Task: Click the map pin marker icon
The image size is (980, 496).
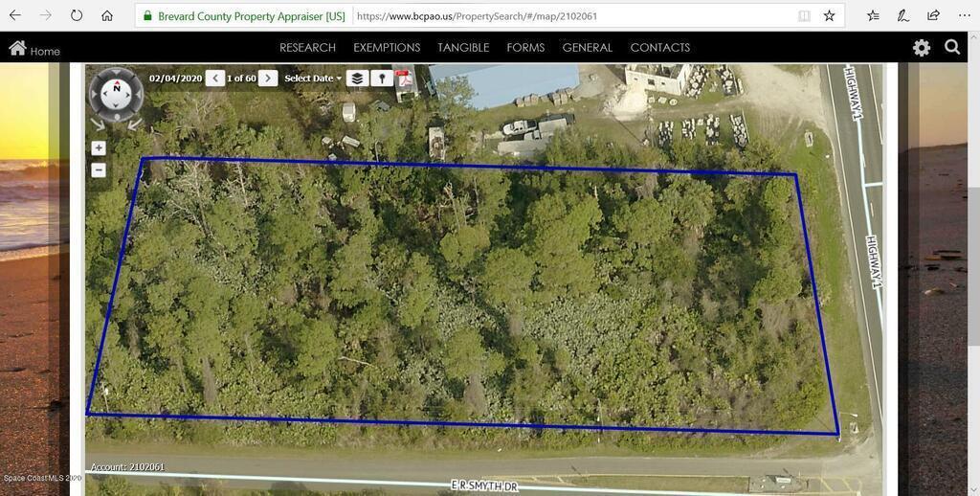Action: pos(382,79)
